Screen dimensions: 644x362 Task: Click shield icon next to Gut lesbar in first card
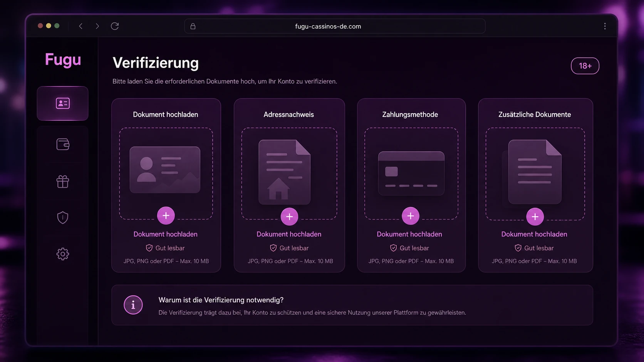coord(149,248)
